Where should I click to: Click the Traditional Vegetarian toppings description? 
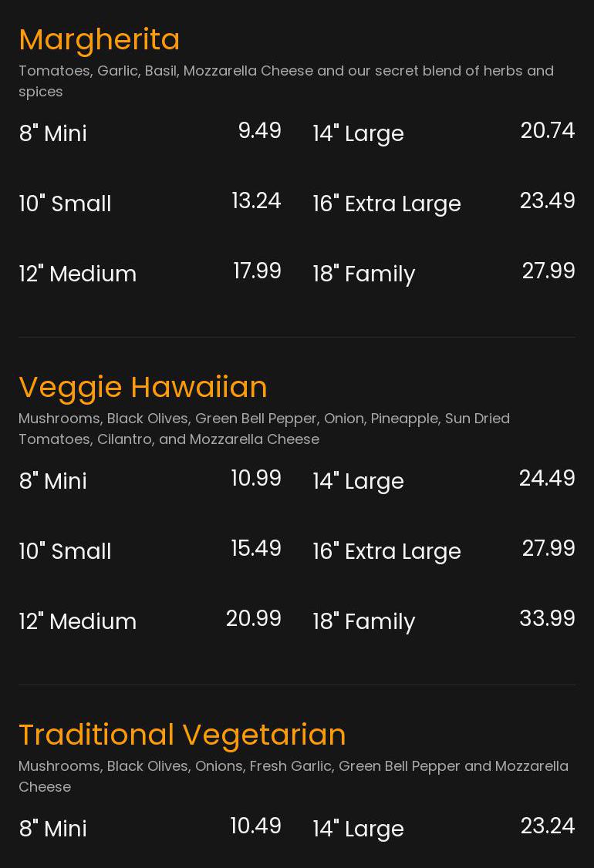[x=293, y=776]
